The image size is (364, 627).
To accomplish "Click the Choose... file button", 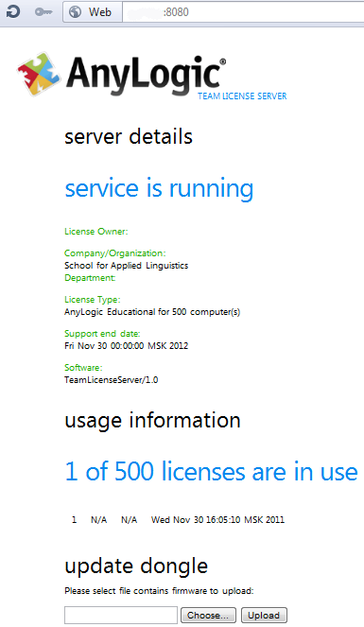I will point(208,615).
